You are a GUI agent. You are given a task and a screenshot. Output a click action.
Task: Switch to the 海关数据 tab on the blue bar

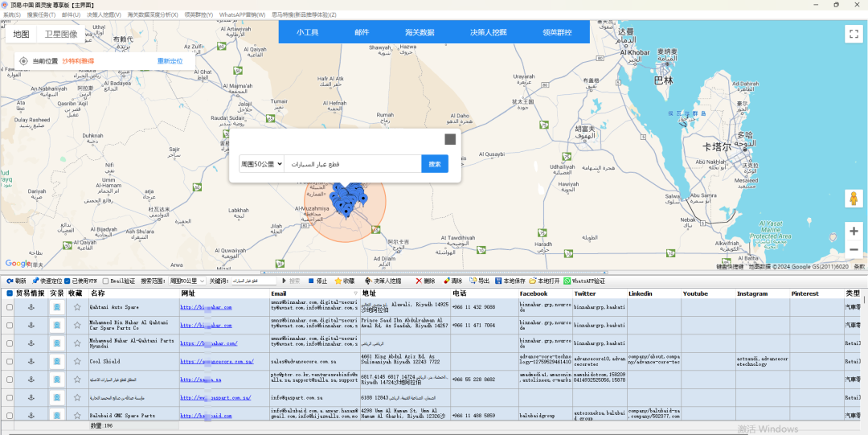click(420, 32)
